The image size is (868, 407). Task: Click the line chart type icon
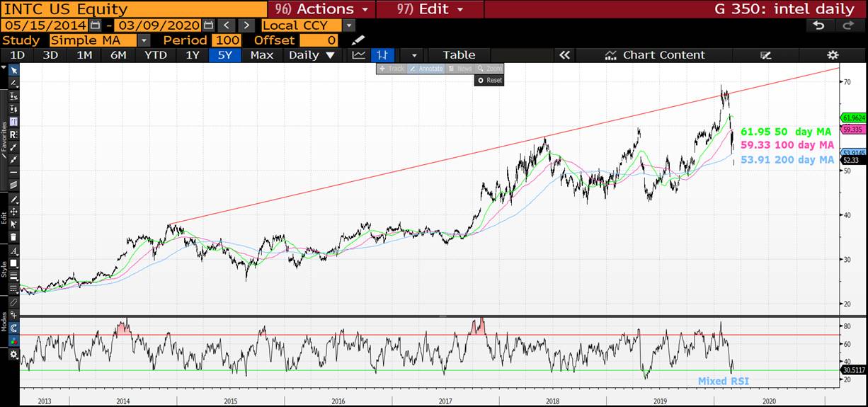tap(360, 55)
